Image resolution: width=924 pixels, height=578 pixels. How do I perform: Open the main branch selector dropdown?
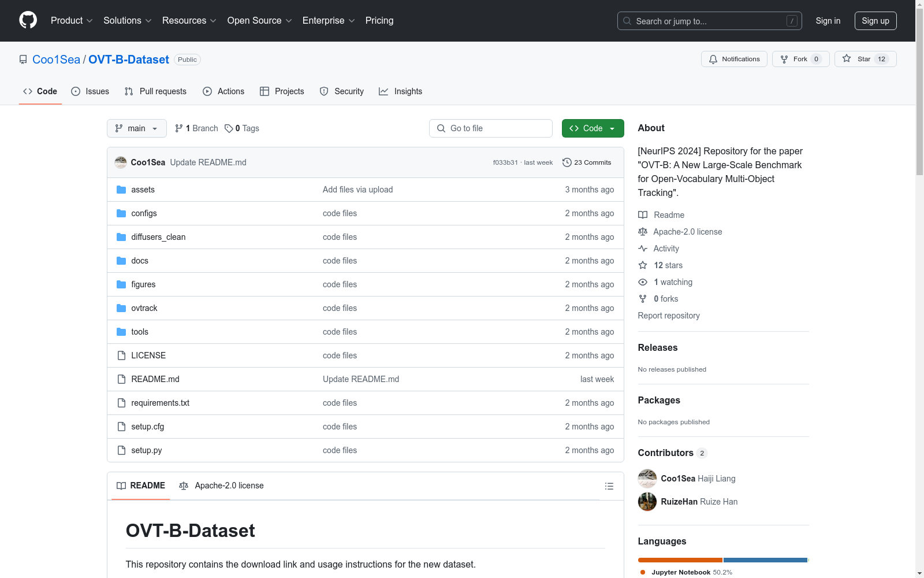click(x=137, y=128)
